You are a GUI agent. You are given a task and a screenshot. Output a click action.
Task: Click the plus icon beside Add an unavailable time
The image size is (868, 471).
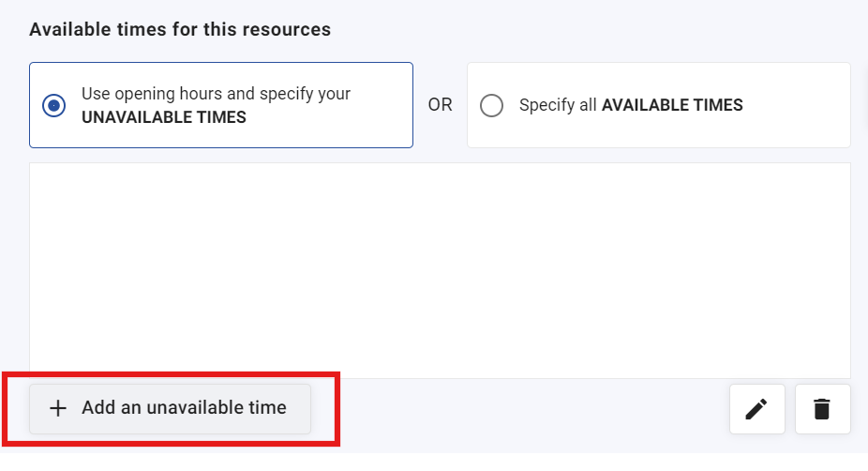point(58,408)
